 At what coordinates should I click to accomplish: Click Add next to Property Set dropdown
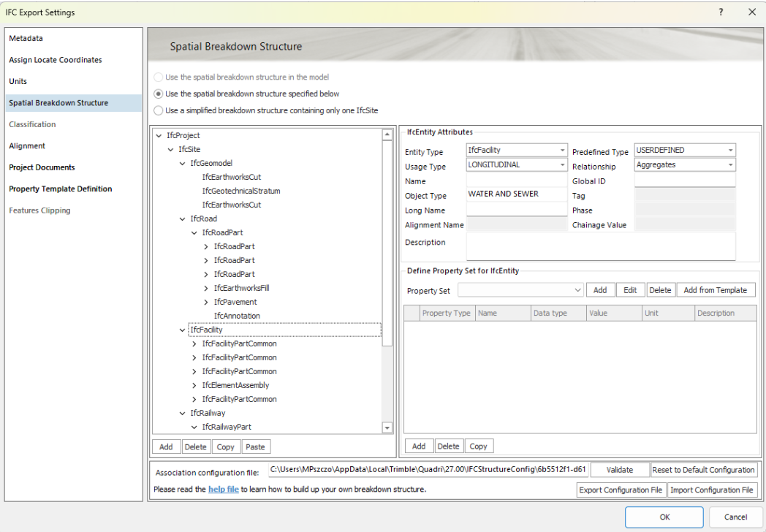pyautogui.click(x=600, y=290)
